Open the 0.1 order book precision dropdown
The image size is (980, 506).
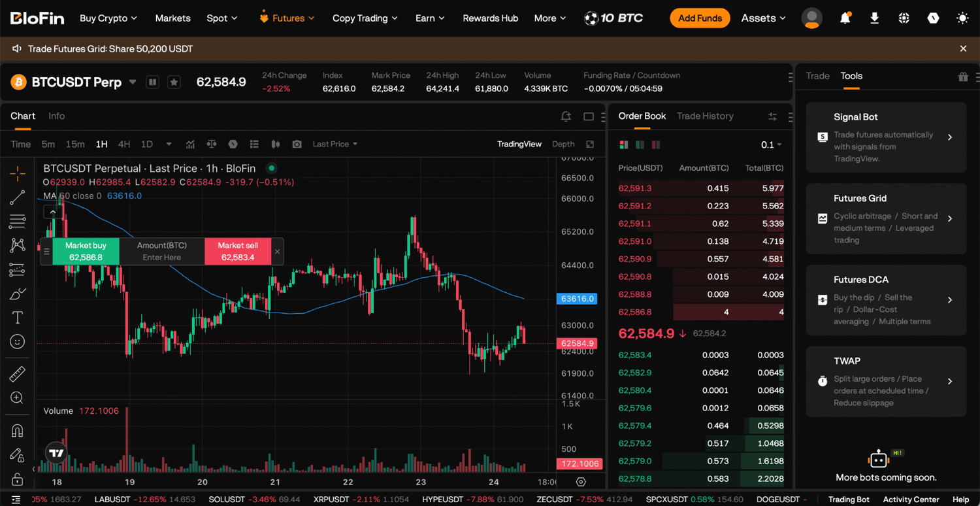(x=771, y=144)
